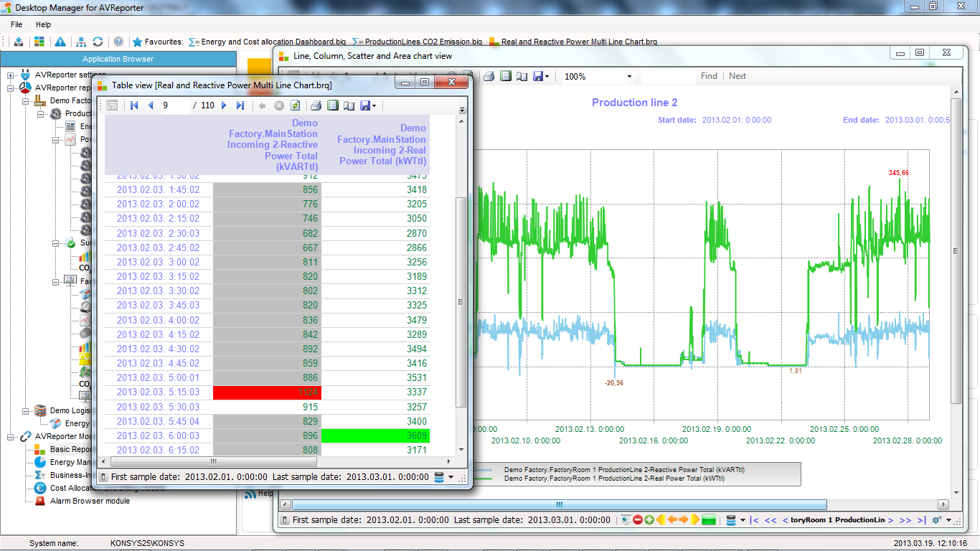Screen dimensions: 980x551
Task: Print the Table view report
Action: [x=316, y=105]
